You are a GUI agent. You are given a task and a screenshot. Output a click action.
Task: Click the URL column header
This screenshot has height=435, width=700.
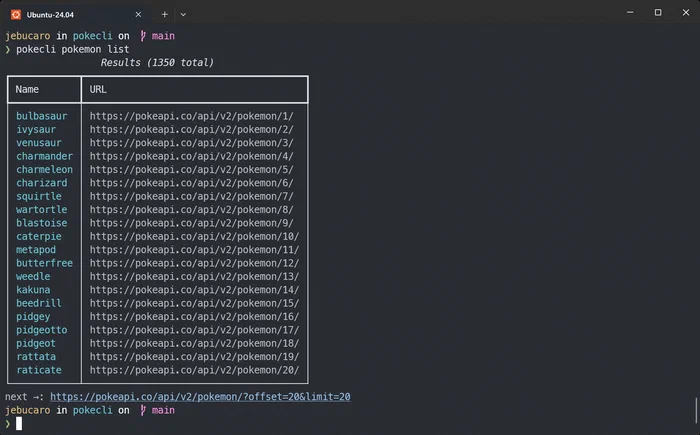[x=98, y=89]
